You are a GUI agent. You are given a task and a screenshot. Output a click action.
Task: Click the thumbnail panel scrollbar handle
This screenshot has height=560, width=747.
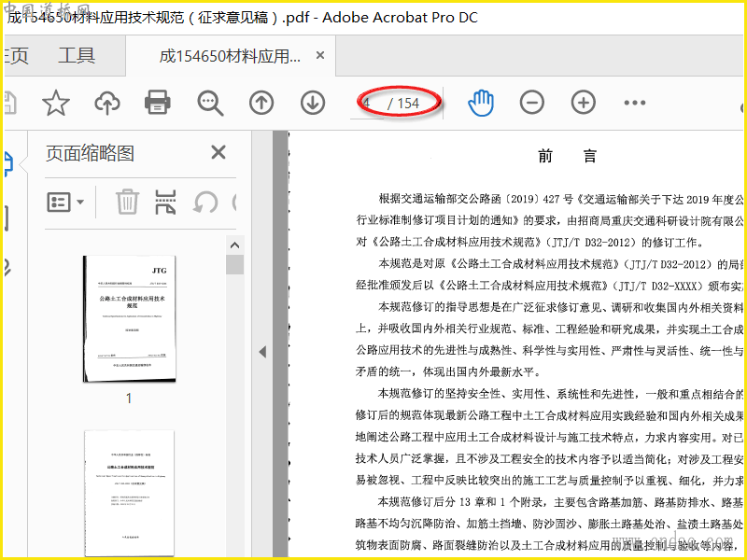tap(234, 265)
